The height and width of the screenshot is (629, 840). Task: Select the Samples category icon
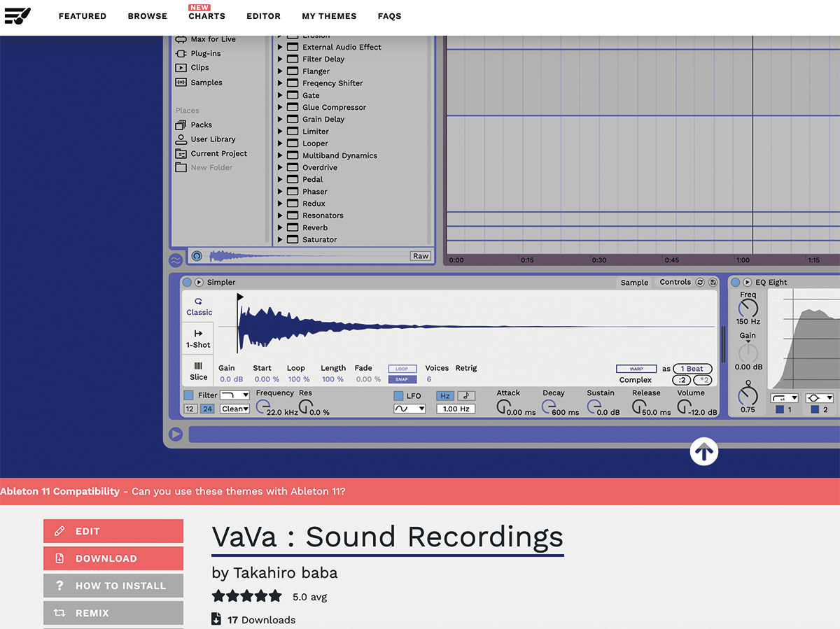[181, 83]
